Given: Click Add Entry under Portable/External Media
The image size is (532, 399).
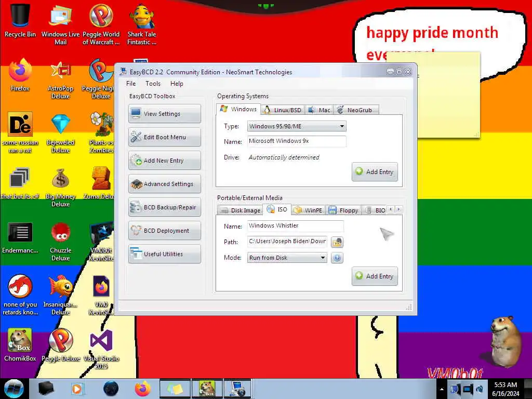Looking at the screenshot, I should pyautogui.click(x=375, y=276).
